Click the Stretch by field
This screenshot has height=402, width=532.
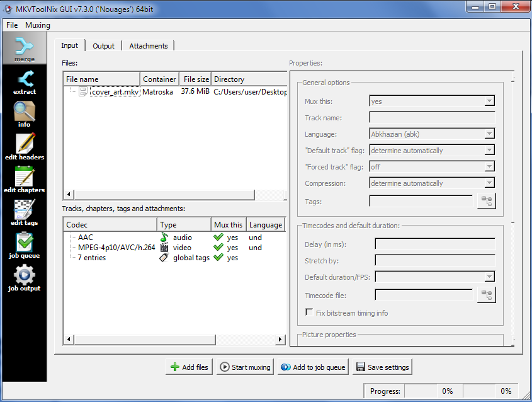435,260
